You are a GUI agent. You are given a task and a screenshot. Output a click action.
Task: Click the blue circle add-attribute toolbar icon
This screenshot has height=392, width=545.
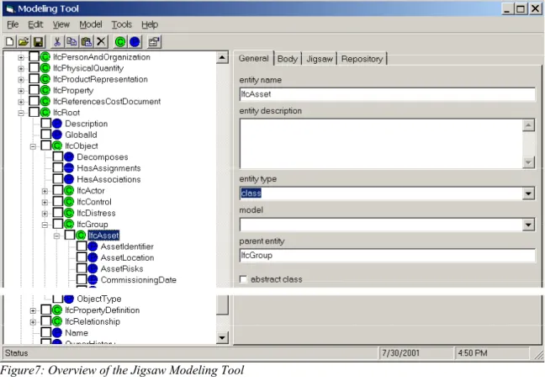[x=135, y=42]
